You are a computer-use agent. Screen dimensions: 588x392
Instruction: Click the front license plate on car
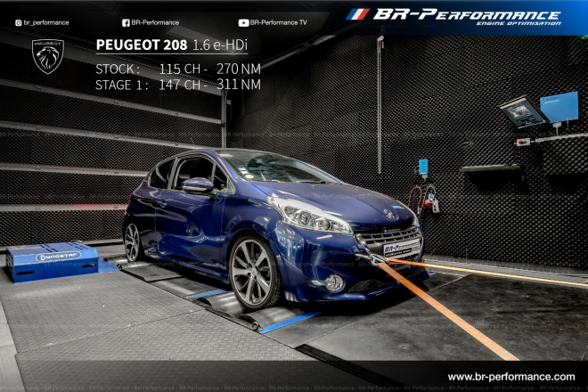coord(400,249)
